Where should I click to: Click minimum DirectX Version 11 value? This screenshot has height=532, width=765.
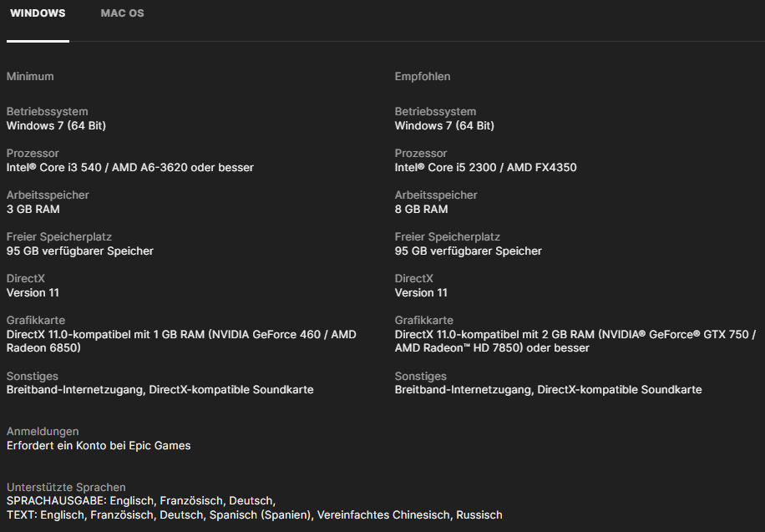pos(33,292)
